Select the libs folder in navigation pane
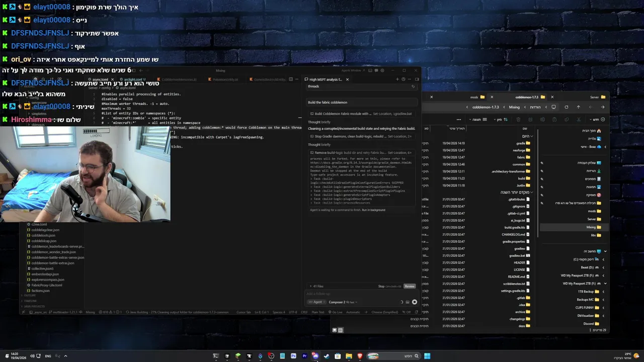This screenshot has height=362, width=644. [x=596, y=235]
